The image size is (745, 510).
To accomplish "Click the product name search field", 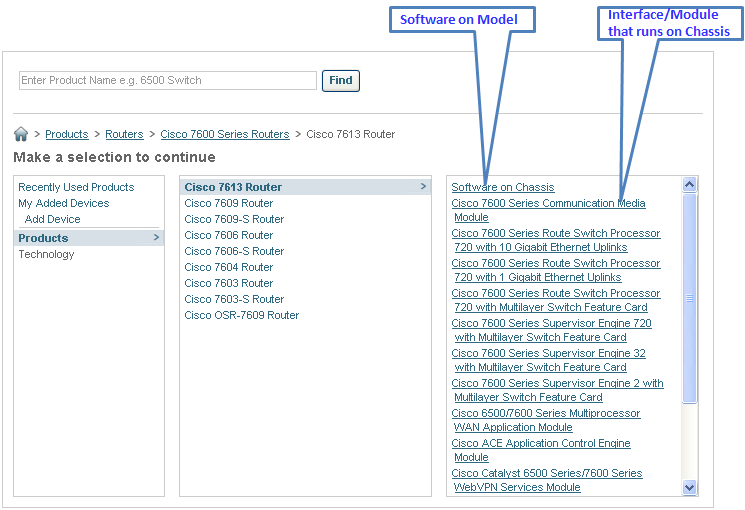I will tap(168, 80).
